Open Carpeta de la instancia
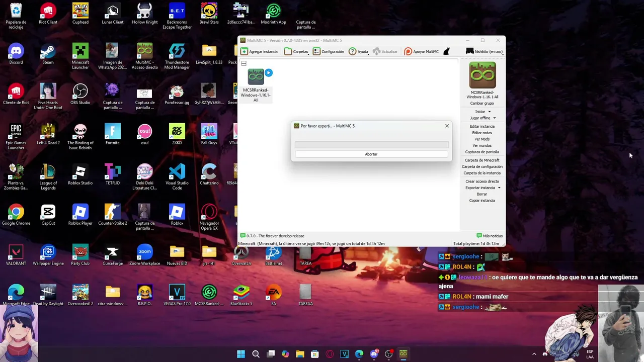Image resolution: width=644 pixels, height=362 pixels. (482, 173)
